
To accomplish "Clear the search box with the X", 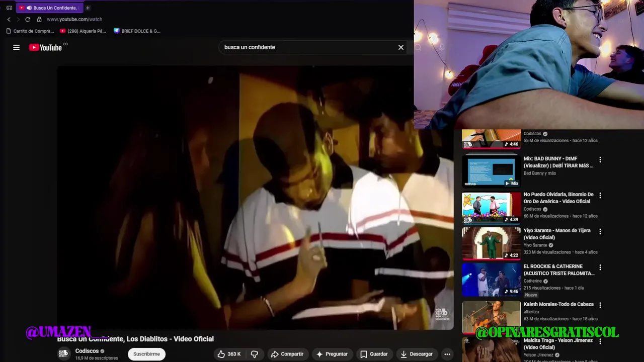I will (x=401, y=47).
